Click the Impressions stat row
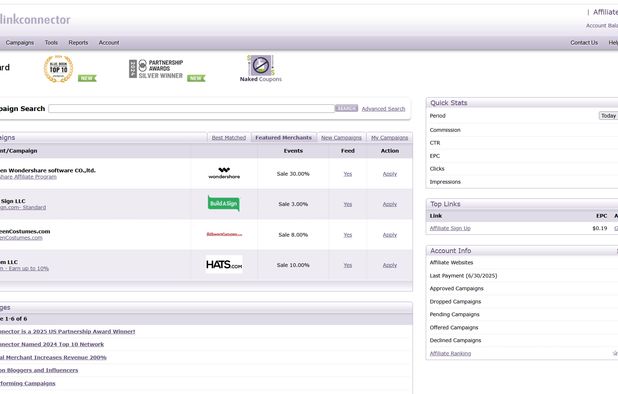618x394 pixels. [522, 182]
